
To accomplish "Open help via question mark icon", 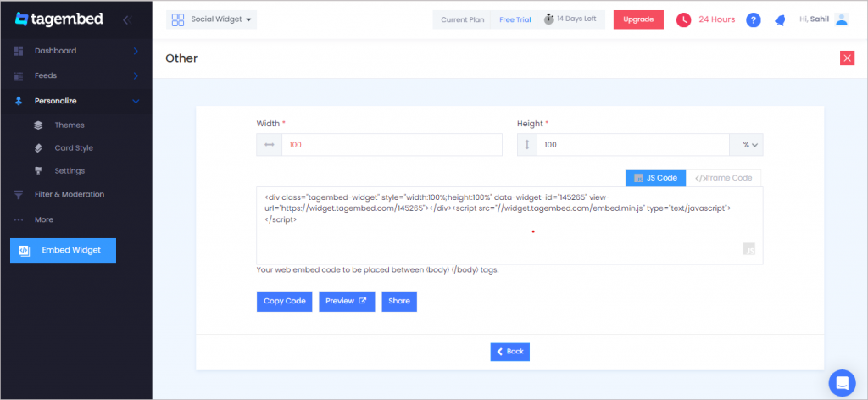I will pyautogui.click(x=753, y=20).
